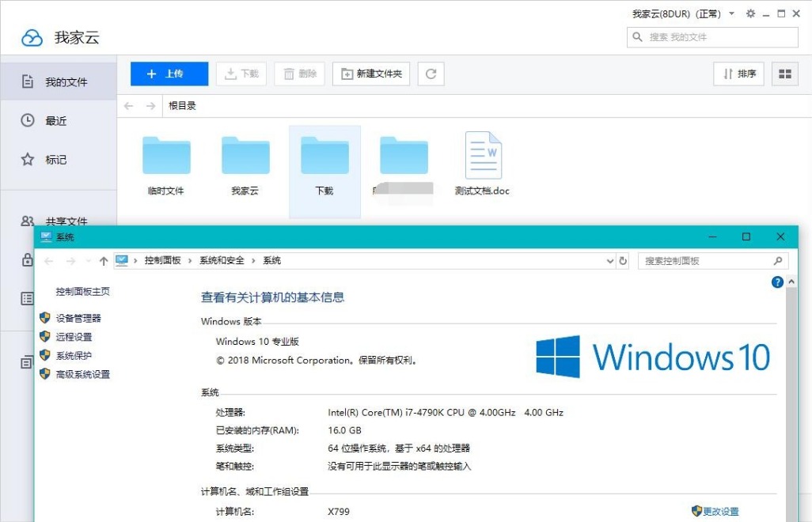
Task: Open 系统保护
Action: 74,356
